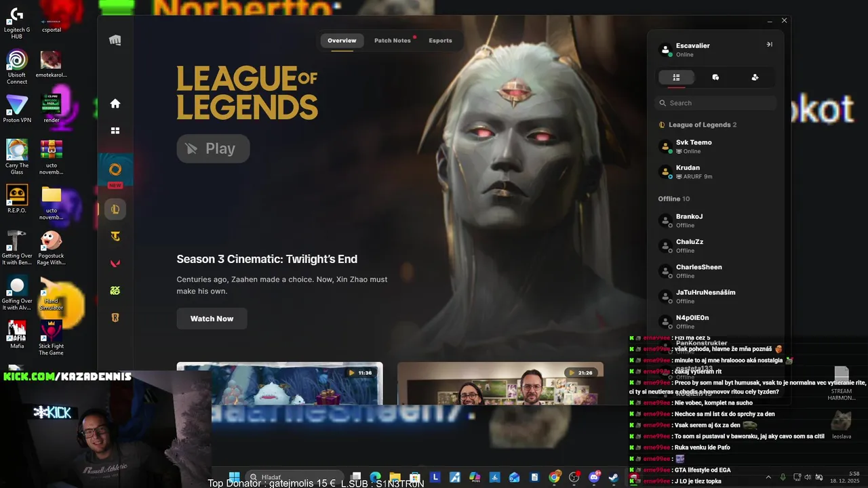The width and height of the screenshot is (868, 488).
Task: Open Mafia desktop shortcut
Action: (x=17, y=335)
